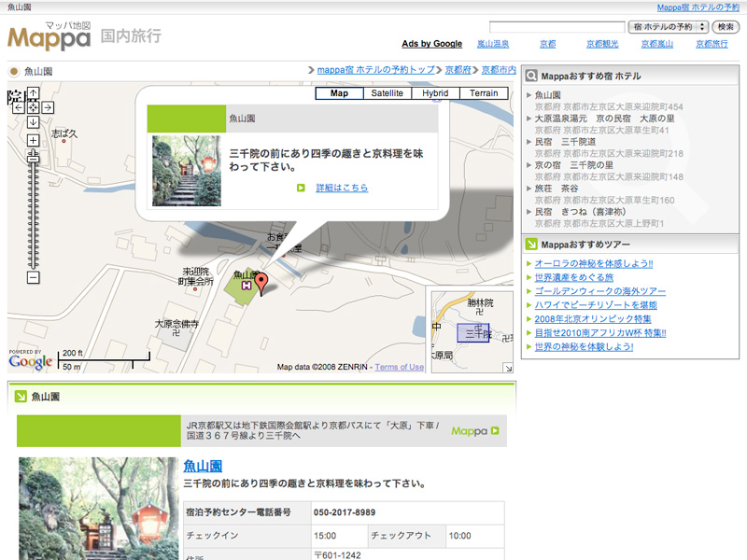Click the Google logo on map

tap(31, 362)
